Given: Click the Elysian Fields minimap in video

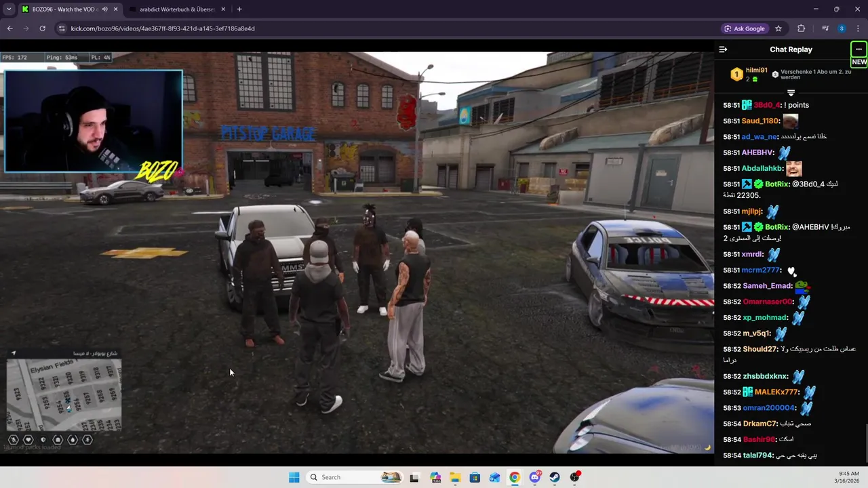Looking at the screenshot, I should (64, 394).
